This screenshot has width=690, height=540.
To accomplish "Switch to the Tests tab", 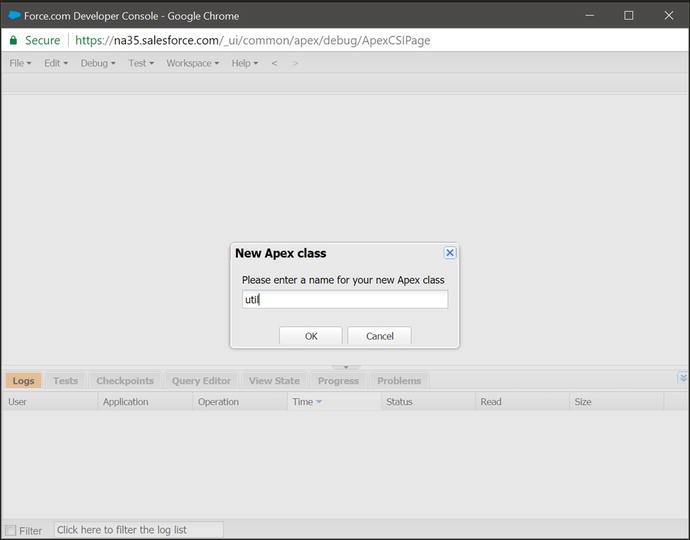I will tap(66, 381).
